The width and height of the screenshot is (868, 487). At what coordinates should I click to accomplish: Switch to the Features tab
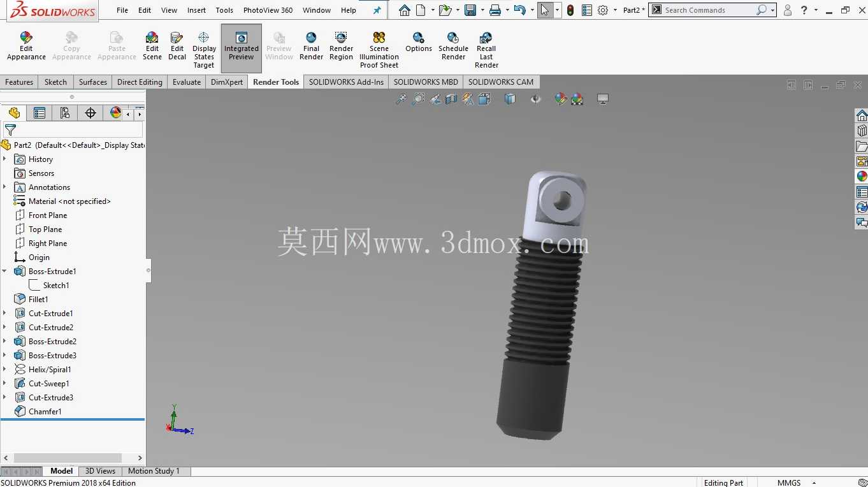tap(19, 82)
